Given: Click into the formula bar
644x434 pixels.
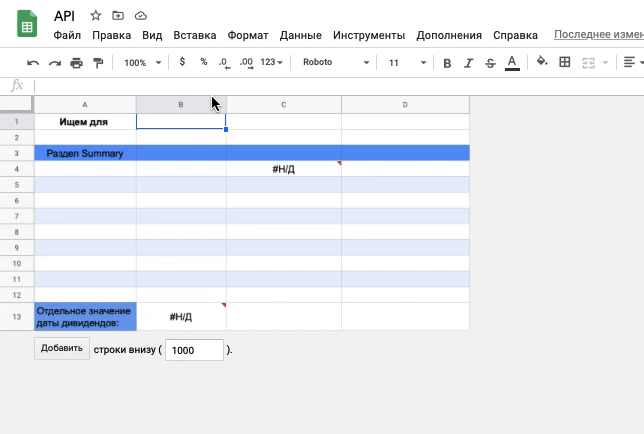Looking at the screenshot, I should [x=337, y=86].
